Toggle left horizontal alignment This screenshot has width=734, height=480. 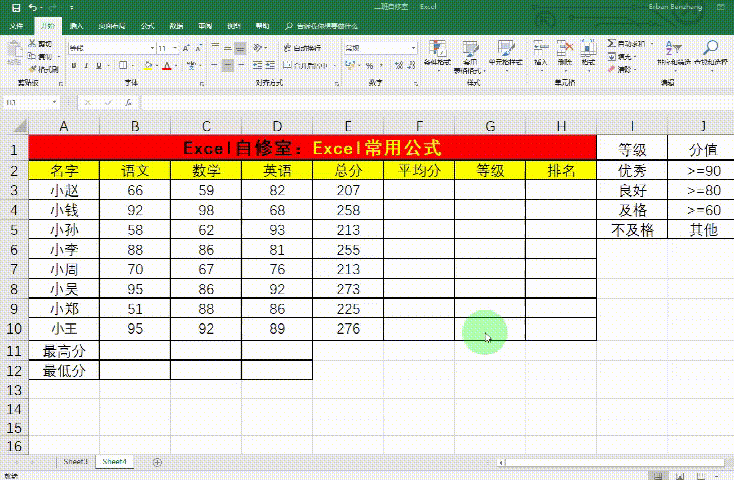[215, 65]
